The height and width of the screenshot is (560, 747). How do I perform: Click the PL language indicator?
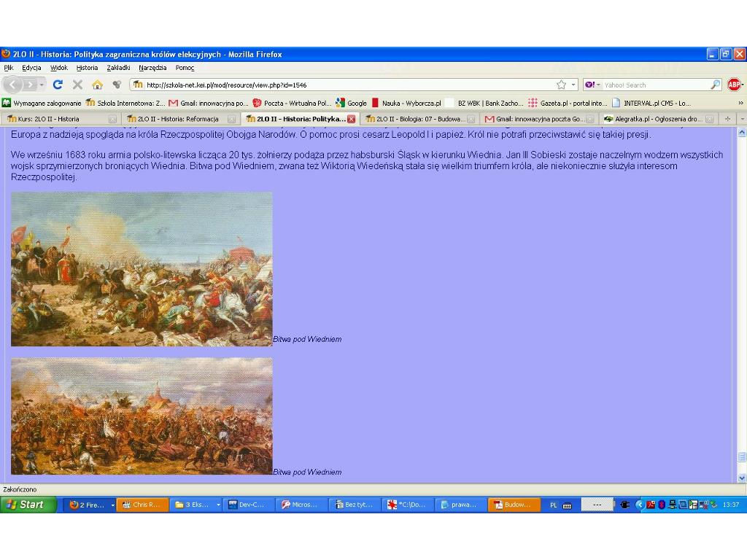coord(553,505)
